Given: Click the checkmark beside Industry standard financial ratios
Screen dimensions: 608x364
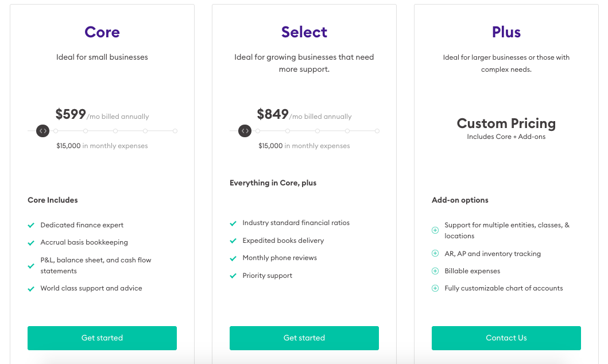Looking at the screenshot, I should point(233,223).
